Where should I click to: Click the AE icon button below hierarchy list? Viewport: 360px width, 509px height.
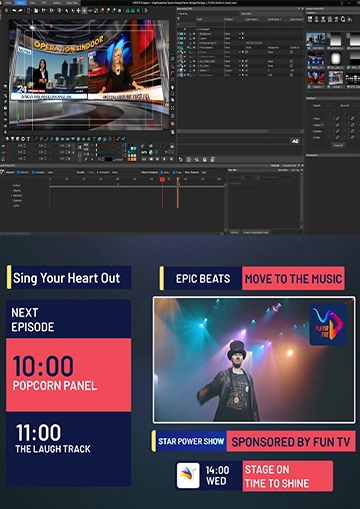pos(295,141)
